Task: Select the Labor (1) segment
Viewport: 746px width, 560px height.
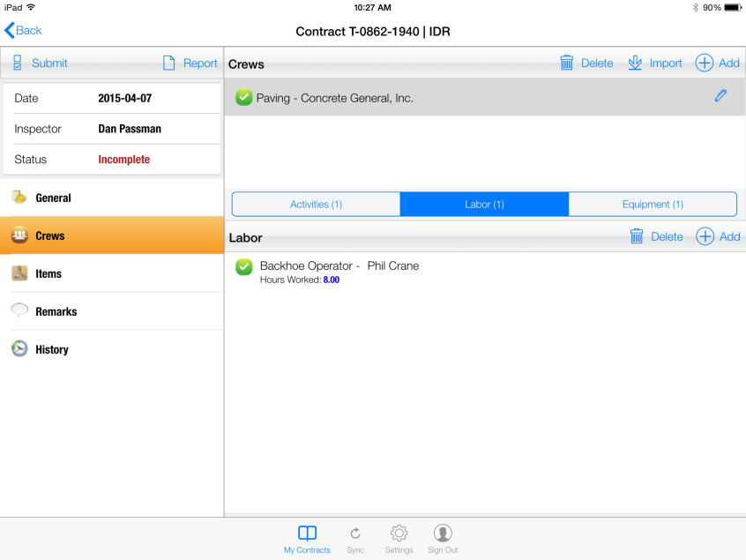Action: point(484,205)
